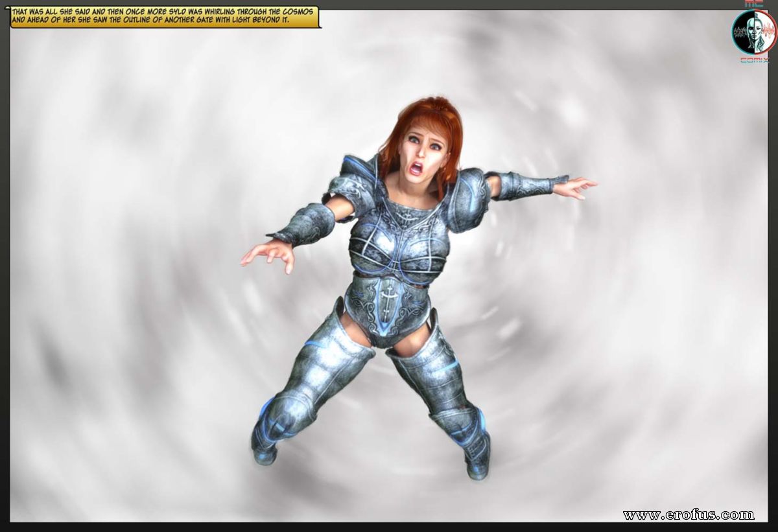Click the MC Comix logo
The height and width of the screenshot is (532, 778).
[x=753, y=32]
